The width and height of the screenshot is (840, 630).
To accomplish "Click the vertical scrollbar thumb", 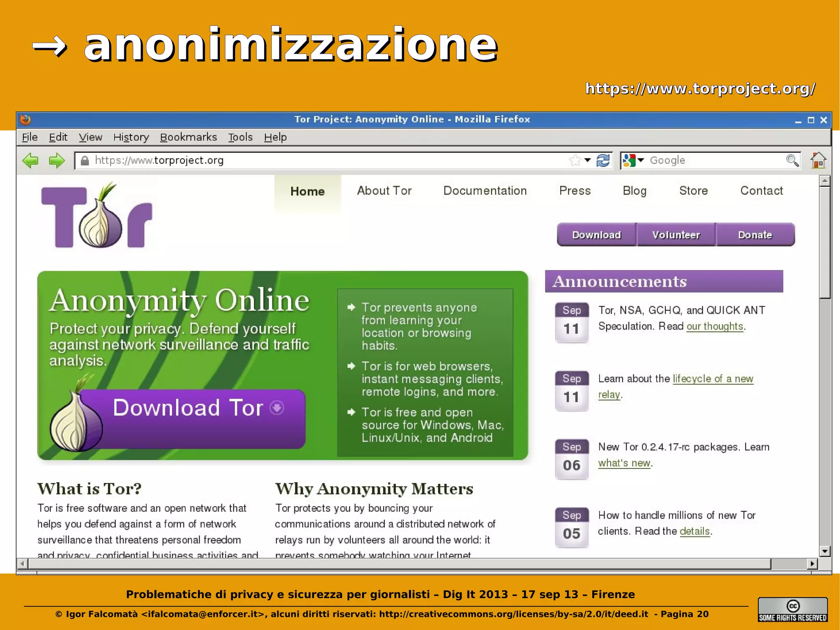I will point(825,242).
